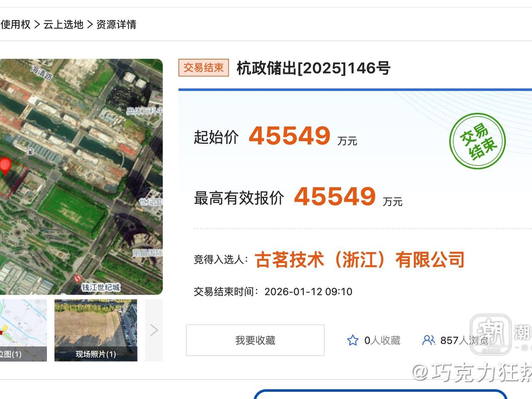Click the metro icon beside 钱江世纪城
The image size is (532, 399).
click(x=77, y=278)
